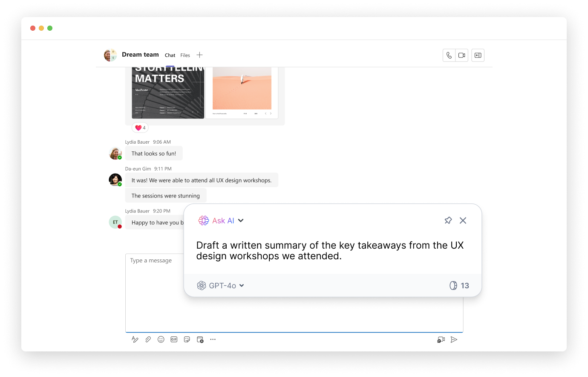Add a new tab with the plus icon
The image size is (588, 377).
(199, 55)
